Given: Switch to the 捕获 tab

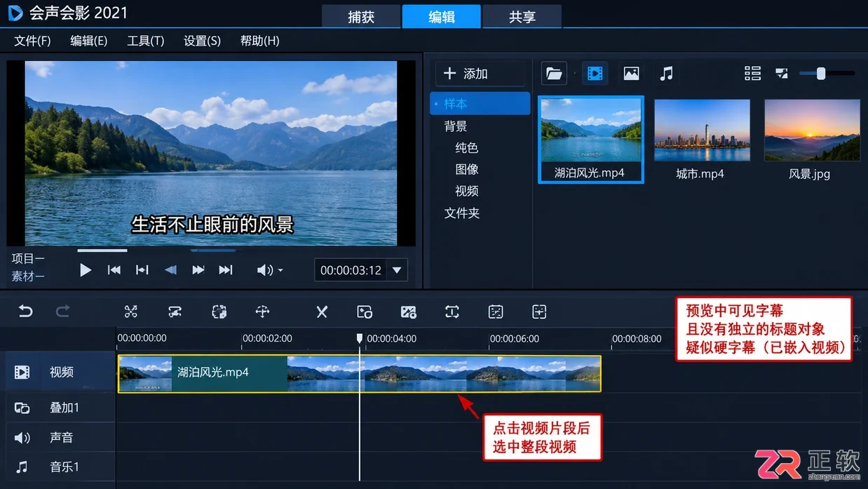Looking at the screenshot, I should click(361, 17).
